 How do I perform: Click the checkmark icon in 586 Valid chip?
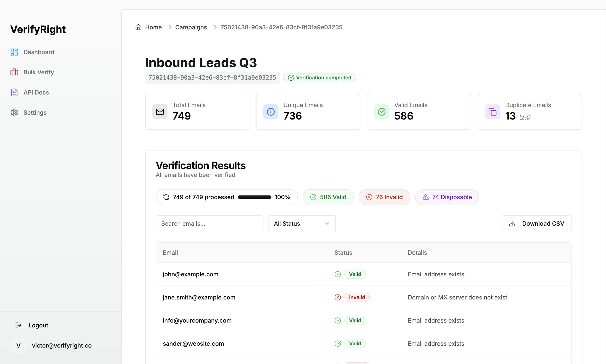(313, 197)
